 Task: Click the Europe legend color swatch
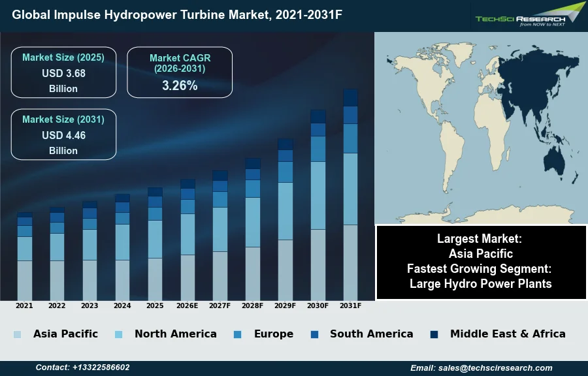pos(237,334)
